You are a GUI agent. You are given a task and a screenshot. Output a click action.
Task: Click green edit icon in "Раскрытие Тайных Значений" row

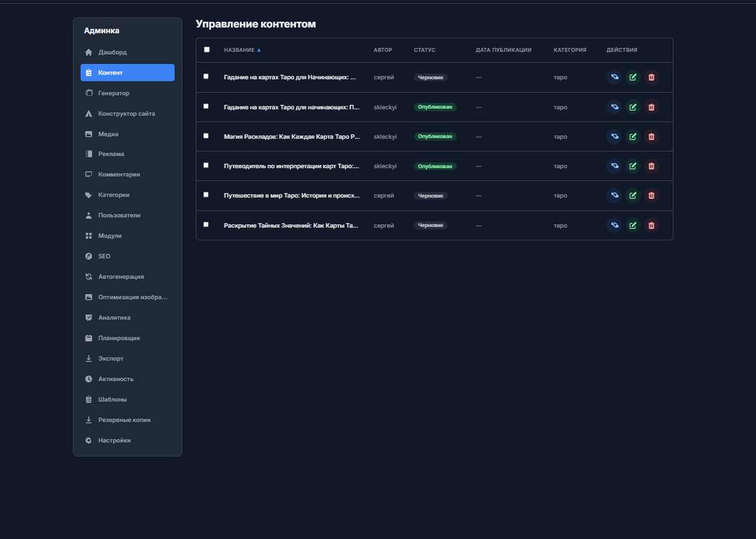633,225
